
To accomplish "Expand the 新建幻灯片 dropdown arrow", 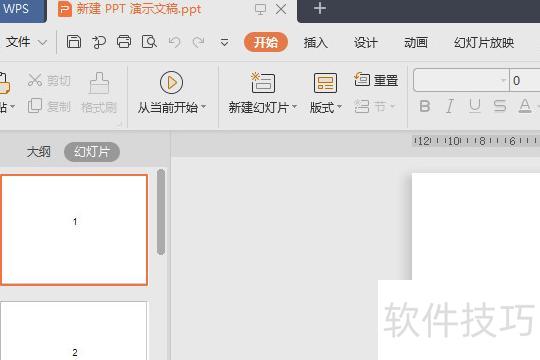I will [x=294, y=107].
